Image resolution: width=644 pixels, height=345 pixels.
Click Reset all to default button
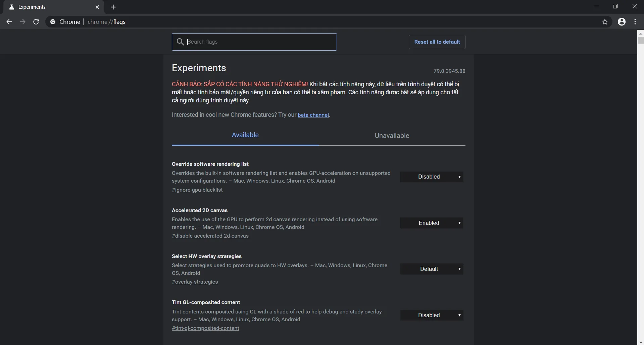tap(437, 42)
